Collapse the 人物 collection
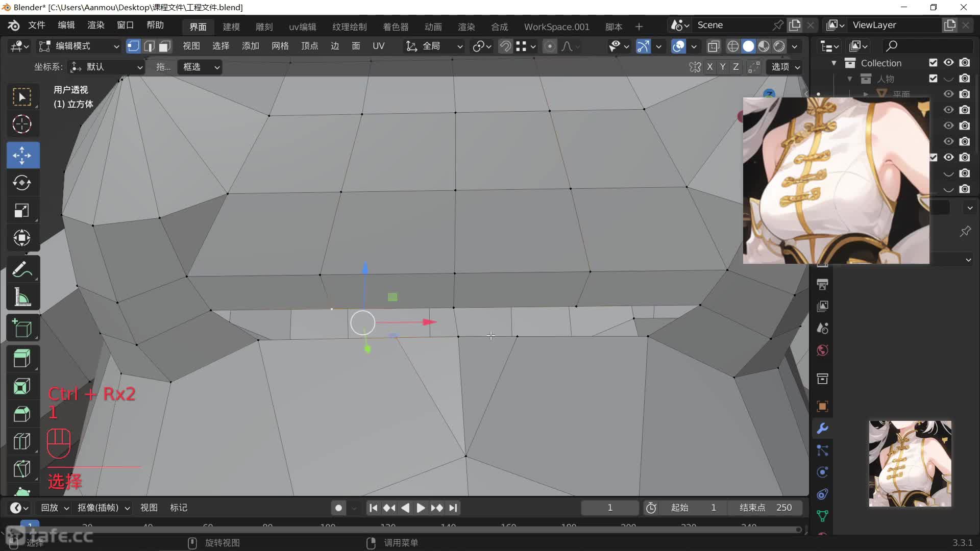This screenshot has height=551, width=980. [x=850, y=79]
